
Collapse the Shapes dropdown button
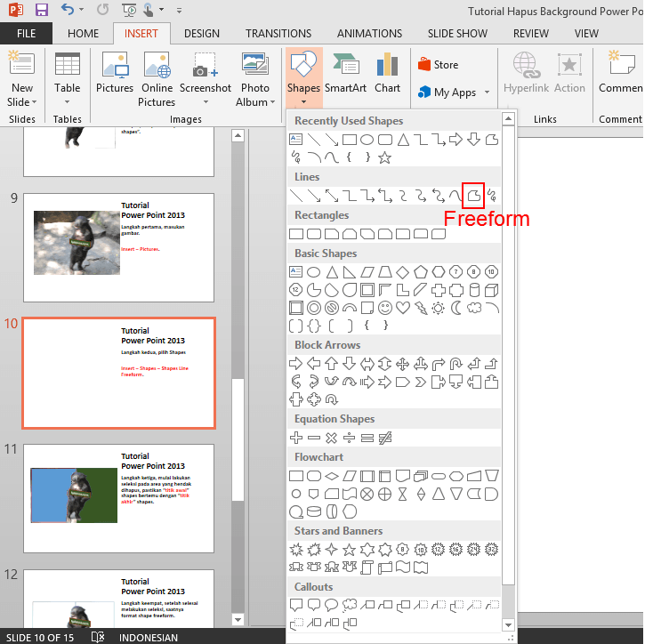point(304,78)
